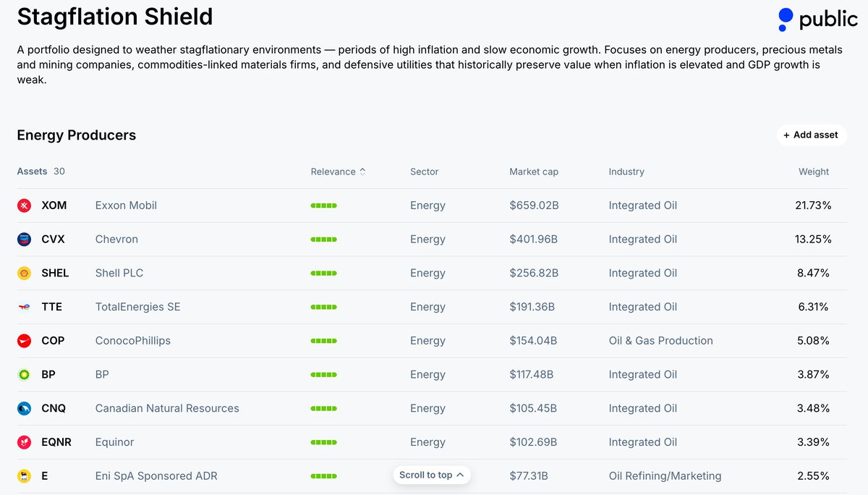This screenshot has height=495, width=868.
Task: Open the SHEL ticker symbol
Action: click(x=55, y=274)
